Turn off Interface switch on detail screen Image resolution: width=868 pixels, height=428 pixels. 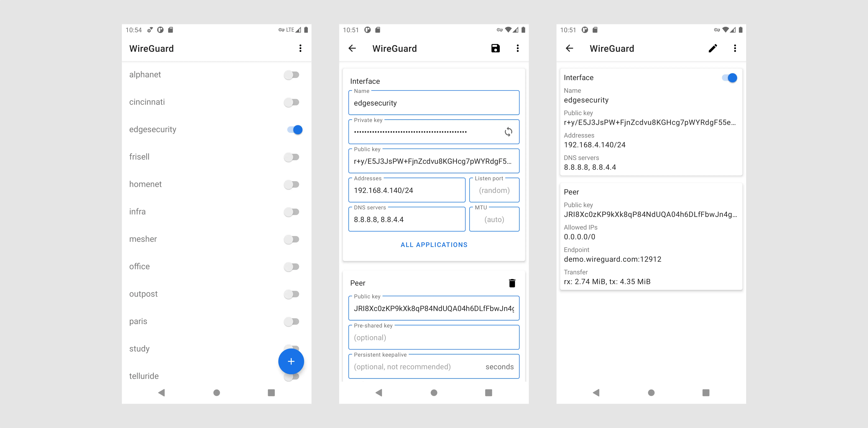(x=729, y=78)
